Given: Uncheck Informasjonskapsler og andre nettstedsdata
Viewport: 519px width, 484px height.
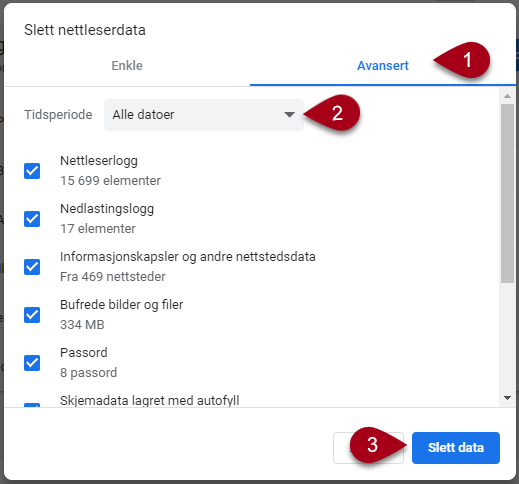Looking at the screenshot, I should pyautogui.click(x=32, y=267).
